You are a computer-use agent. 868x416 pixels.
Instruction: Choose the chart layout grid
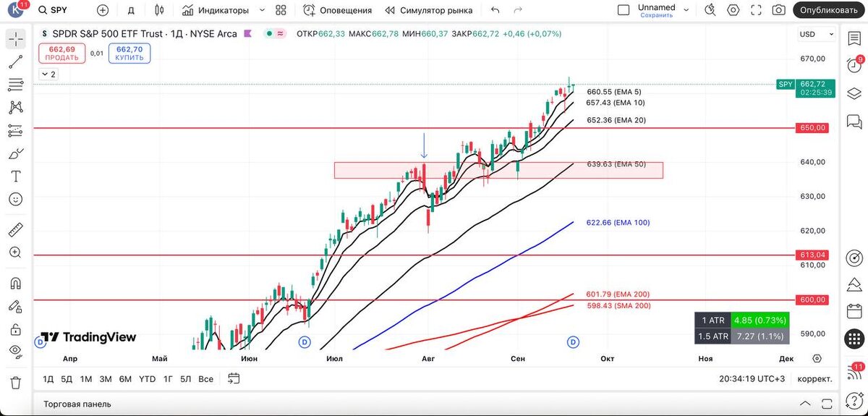coord(624,10)
